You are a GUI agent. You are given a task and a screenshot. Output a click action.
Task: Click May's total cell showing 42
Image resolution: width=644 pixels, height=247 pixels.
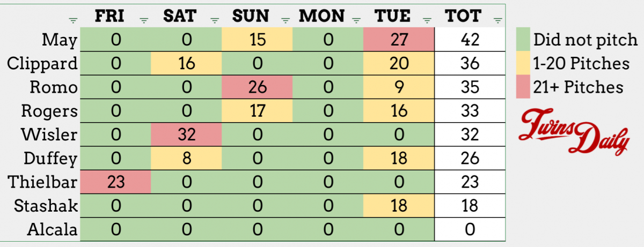click(x=470, y=40)
